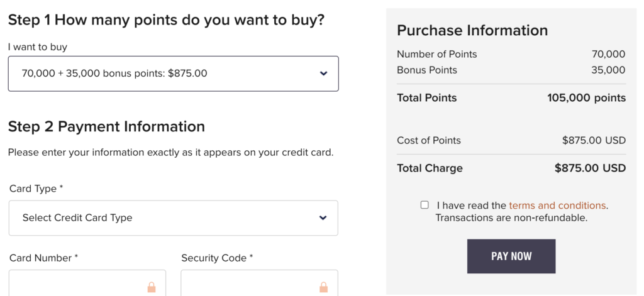Open the points amount dropdown showing $875.00

coord(174,74)
